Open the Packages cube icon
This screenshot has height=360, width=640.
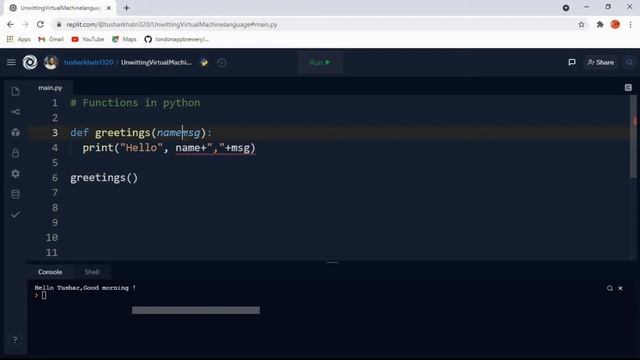[x=16, y=133]
